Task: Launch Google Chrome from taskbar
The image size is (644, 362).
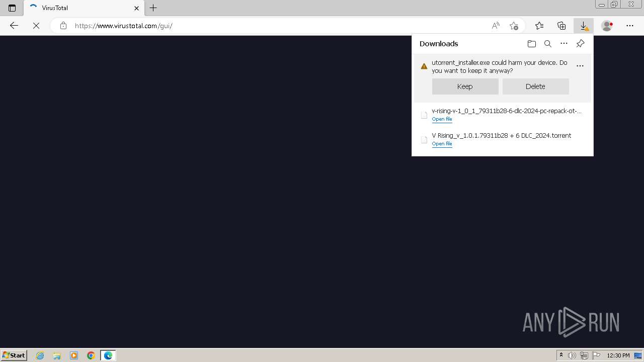Action: [x=91, y=355]
